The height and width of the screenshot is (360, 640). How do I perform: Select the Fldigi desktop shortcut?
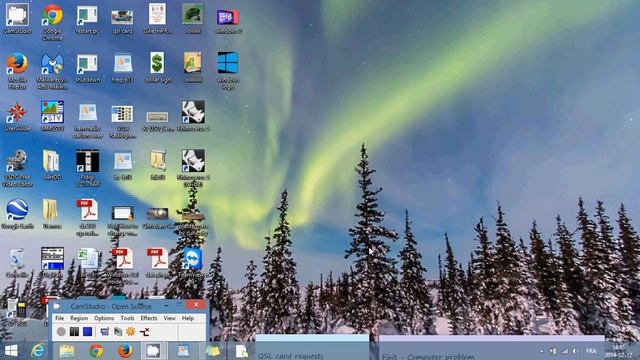click(87, 167)
